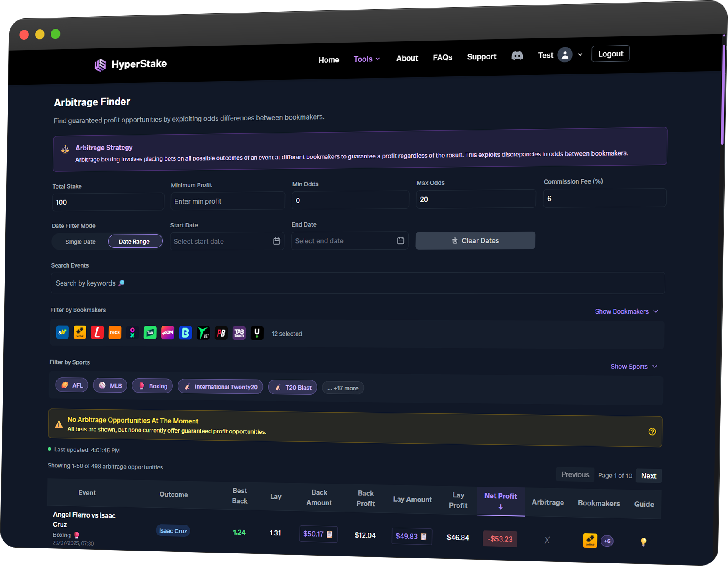Expand Show Sports

634,367
